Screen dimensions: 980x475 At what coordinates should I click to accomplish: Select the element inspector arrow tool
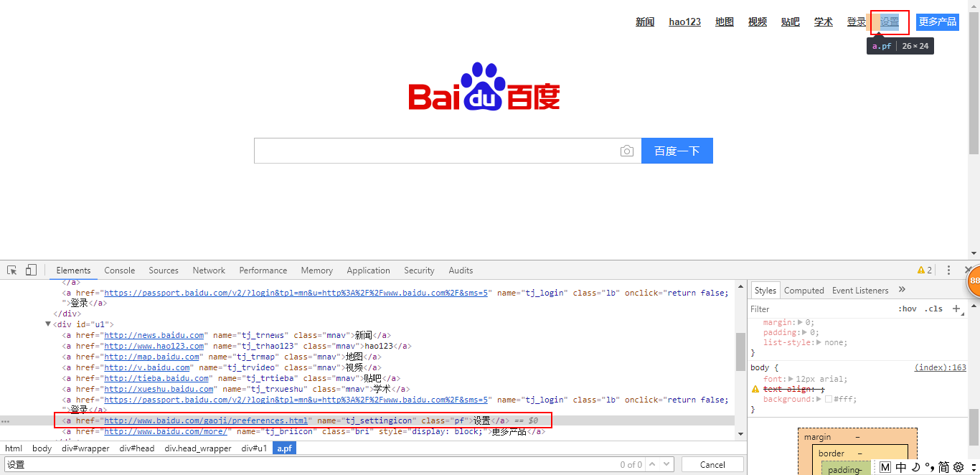pos(12,271)
